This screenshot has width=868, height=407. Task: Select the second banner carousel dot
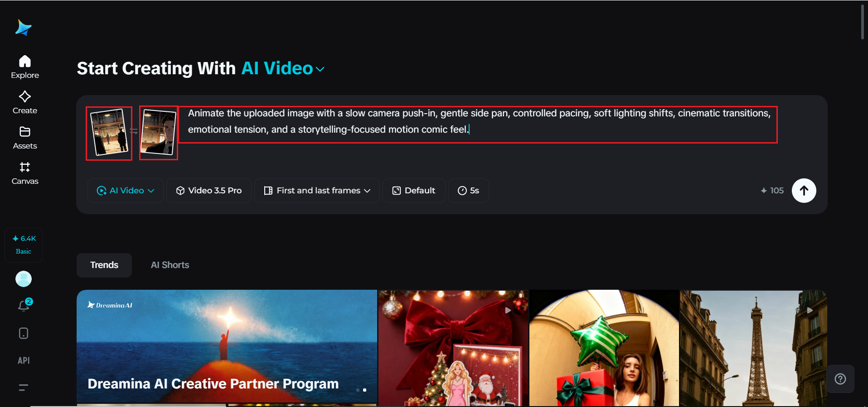(x=364, y=390)
